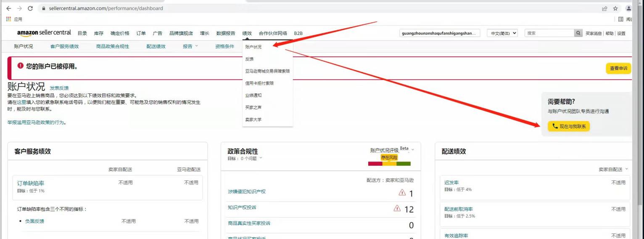Go back using browser back arrow
This screenshot has height=239, width=644.
click(9, 8)
